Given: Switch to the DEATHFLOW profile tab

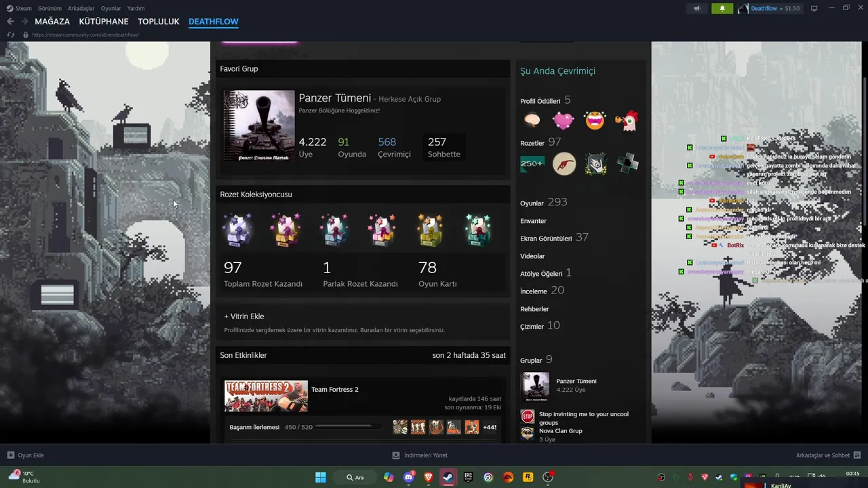Looking at the screenshot, I should 214,22.
